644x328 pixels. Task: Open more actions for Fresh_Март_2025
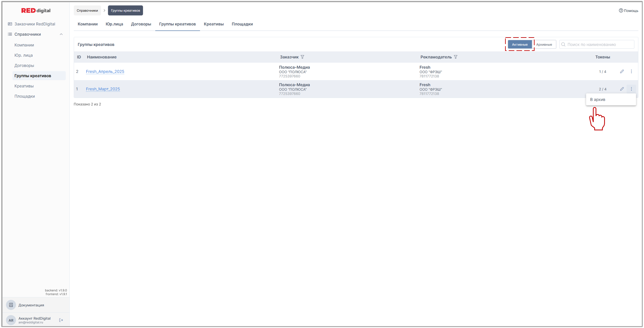pyautogui.click(x=631, y=89)
